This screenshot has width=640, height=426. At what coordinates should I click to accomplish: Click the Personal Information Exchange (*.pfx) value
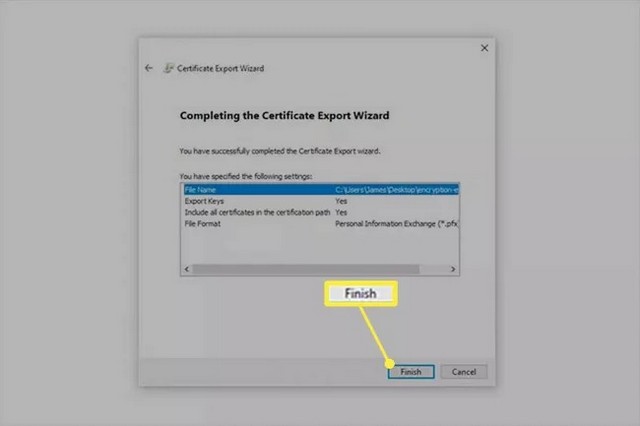397,224
